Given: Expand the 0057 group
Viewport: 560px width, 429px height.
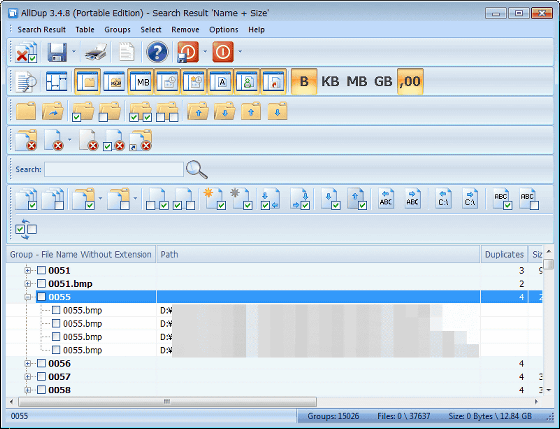Looking at the screenshot, I should pos(28,376).
